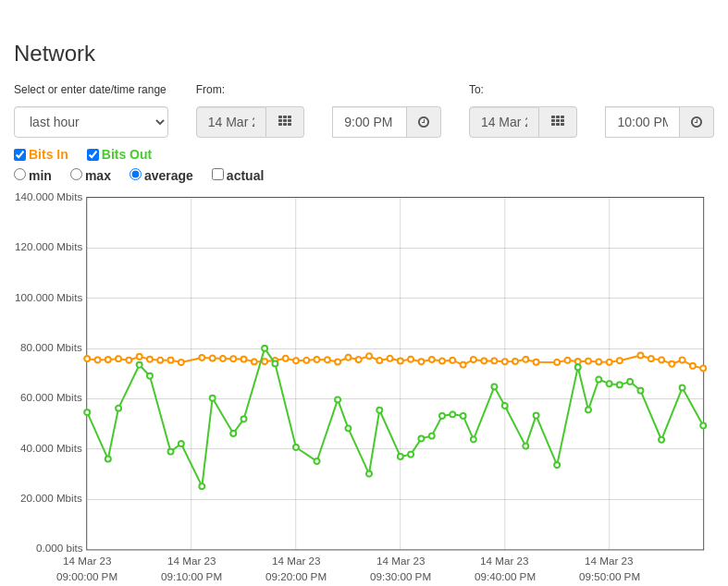This screenshot has width=728, height=586.
Task: Click the last orange Bits In data point
Action: 703,368
